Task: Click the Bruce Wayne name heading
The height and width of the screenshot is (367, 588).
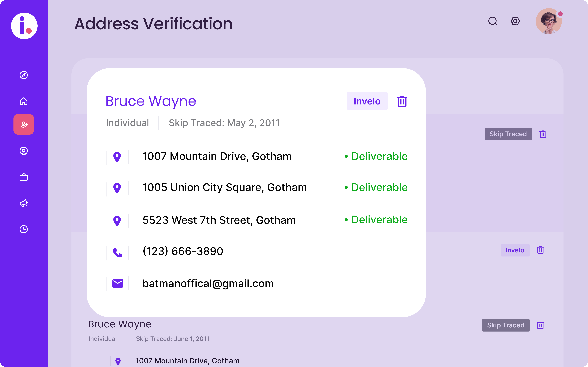Action: pos(151,101)
